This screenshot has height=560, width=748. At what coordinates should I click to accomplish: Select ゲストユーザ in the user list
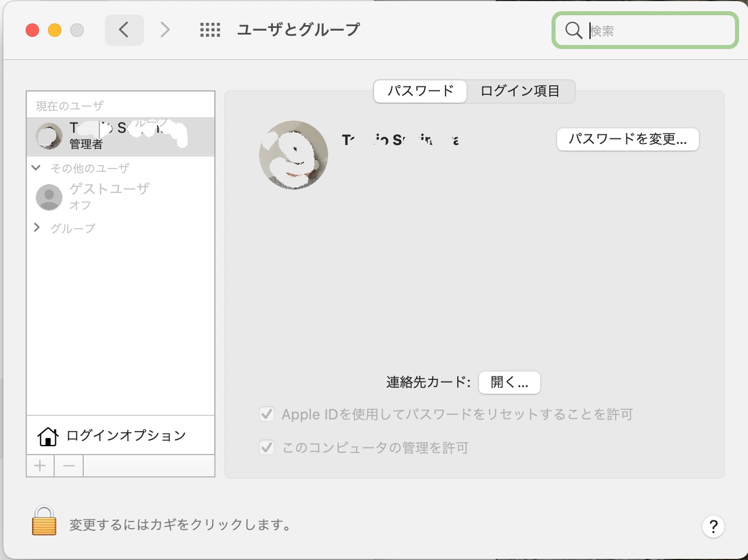109,196
